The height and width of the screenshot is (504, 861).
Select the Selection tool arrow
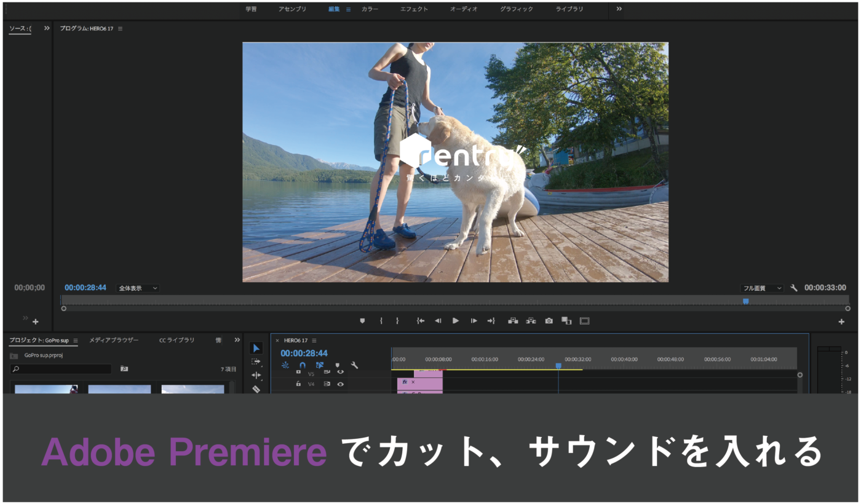pos(256,348)
